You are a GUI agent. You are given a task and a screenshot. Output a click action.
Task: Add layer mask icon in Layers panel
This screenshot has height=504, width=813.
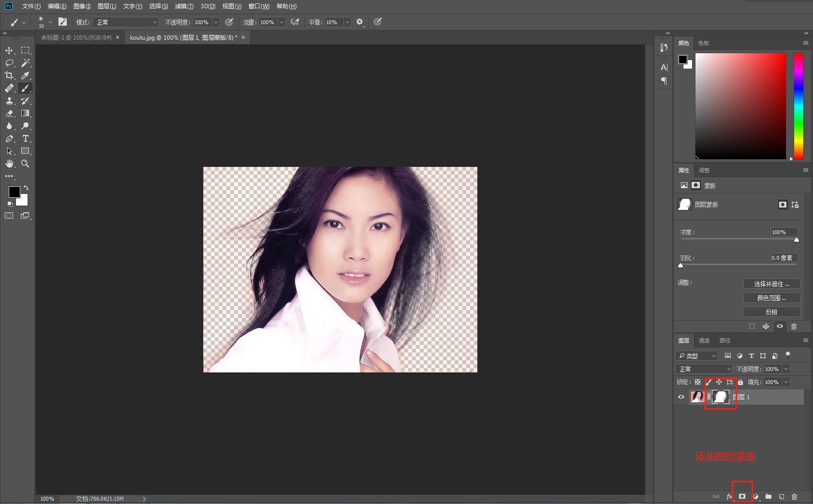pos(742,496)
